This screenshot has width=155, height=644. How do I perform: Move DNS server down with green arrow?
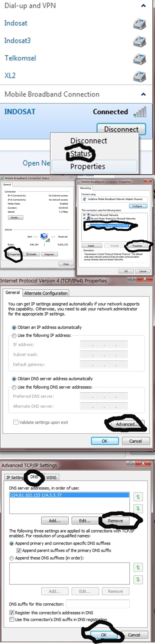[138, 509]
